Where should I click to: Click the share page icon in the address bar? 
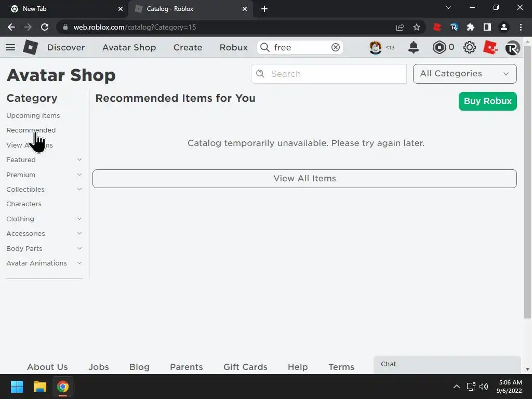click(400, 27)
